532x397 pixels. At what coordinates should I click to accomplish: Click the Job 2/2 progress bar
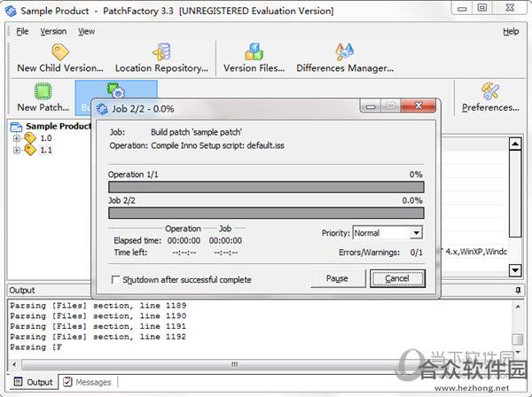(266, 213)
